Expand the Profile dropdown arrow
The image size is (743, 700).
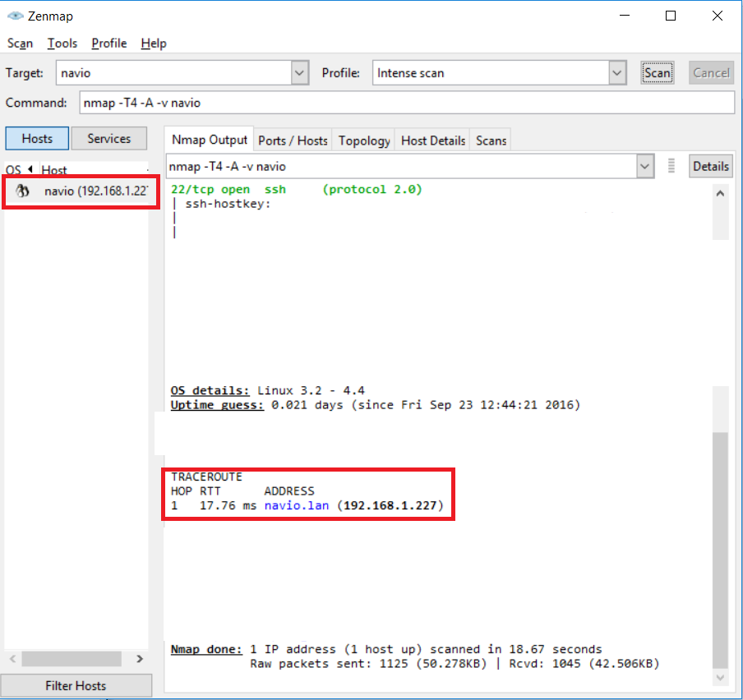point(617,73)
